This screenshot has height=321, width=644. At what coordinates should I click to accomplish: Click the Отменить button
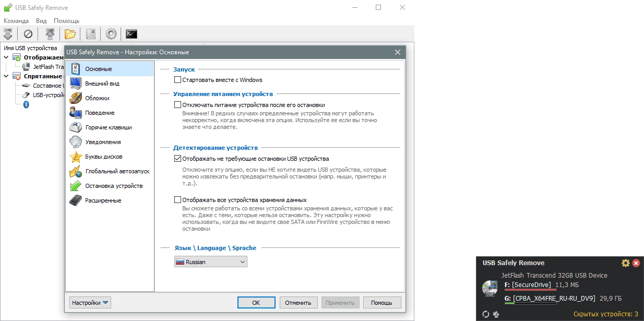[299, 302]
